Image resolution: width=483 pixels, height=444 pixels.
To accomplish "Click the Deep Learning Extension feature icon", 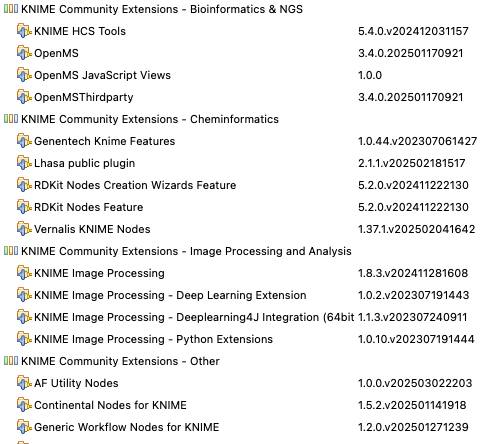I will pyautogui.click(x=24, y=295).
